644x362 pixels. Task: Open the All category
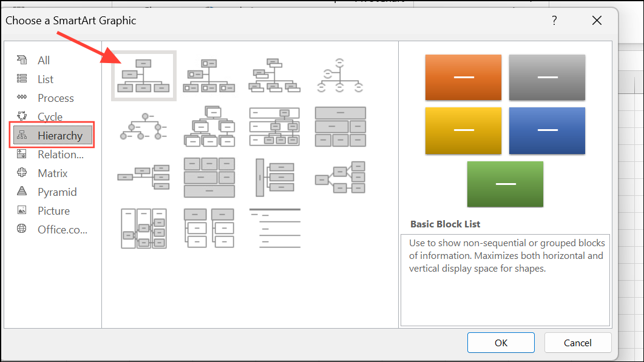click(44, 60)
